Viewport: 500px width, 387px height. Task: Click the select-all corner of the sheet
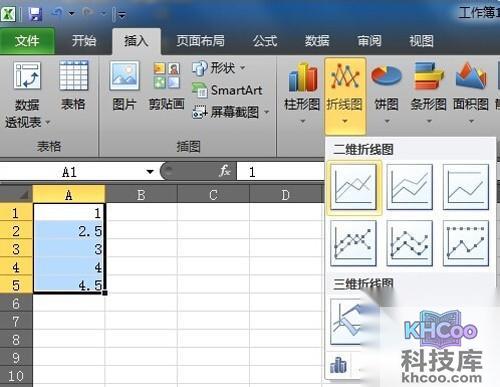click(x=16, y=194)
